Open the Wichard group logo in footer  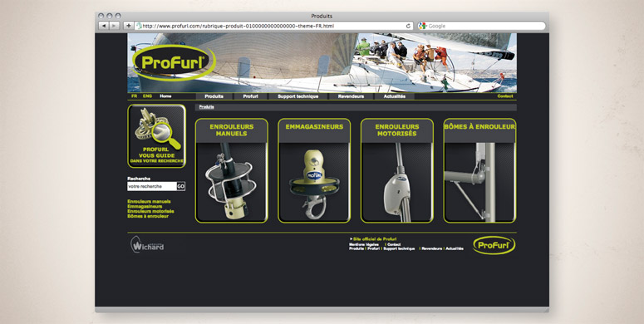147,245
